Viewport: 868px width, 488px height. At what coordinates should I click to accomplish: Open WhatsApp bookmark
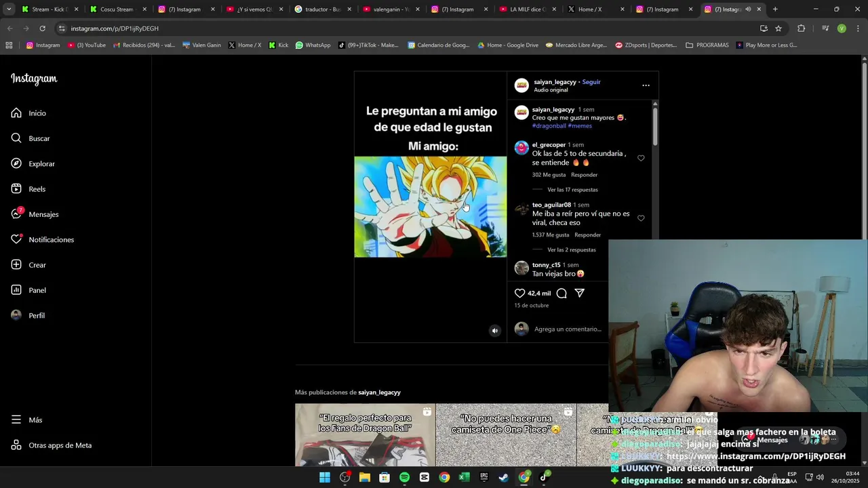tap(313, 45)
